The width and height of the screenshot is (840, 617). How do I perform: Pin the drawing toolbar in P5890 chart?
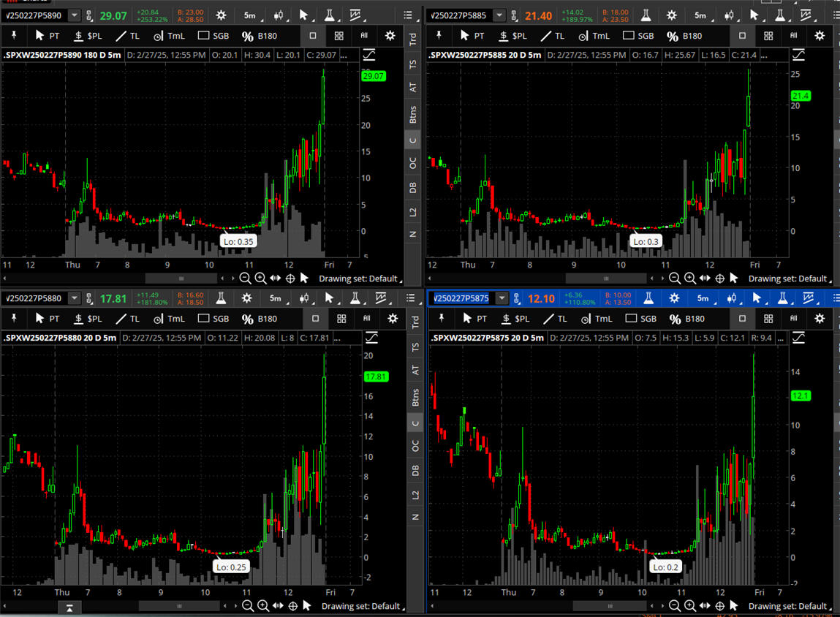coord(14,36)
